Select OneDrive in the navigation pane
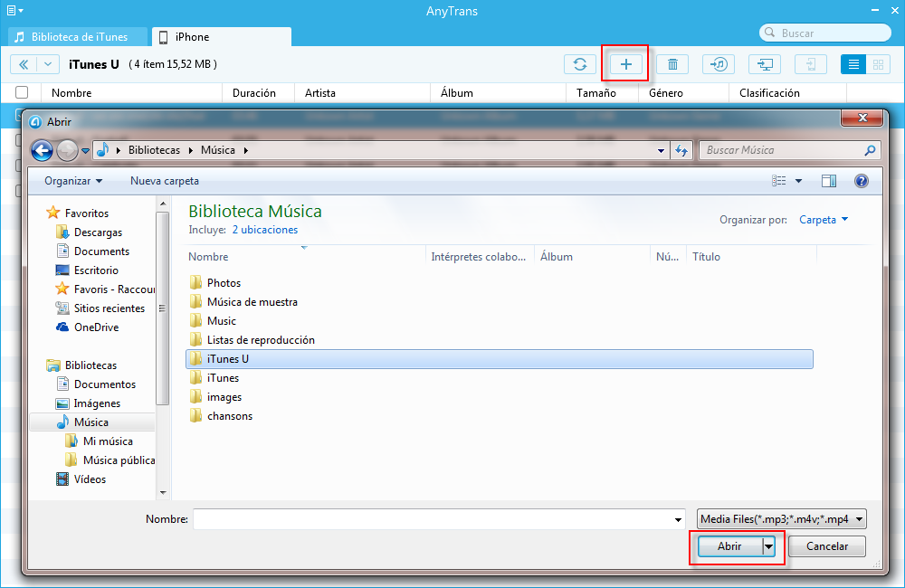905x588 pixels. coord(97,327)
